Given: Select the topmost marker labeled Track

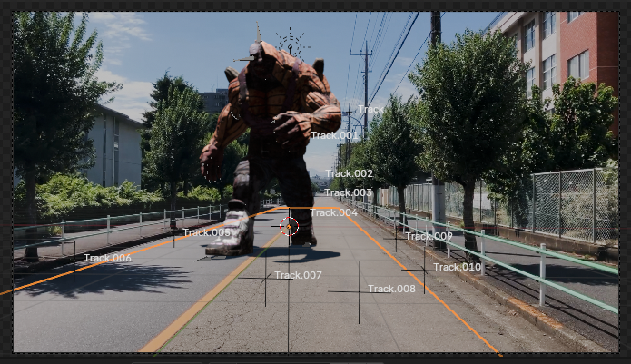Looking at the screenshot, I should pyautogui.click(x=370, y=110).
